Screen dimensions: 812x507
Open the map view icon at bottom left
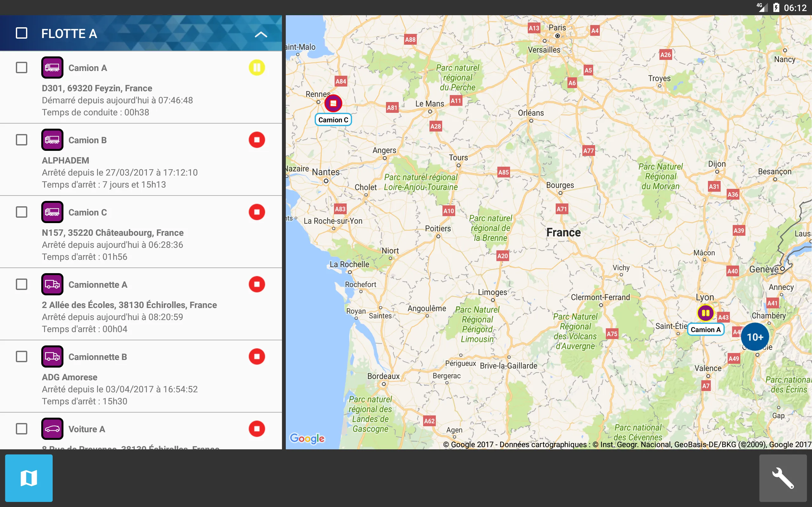click(29, 478)
